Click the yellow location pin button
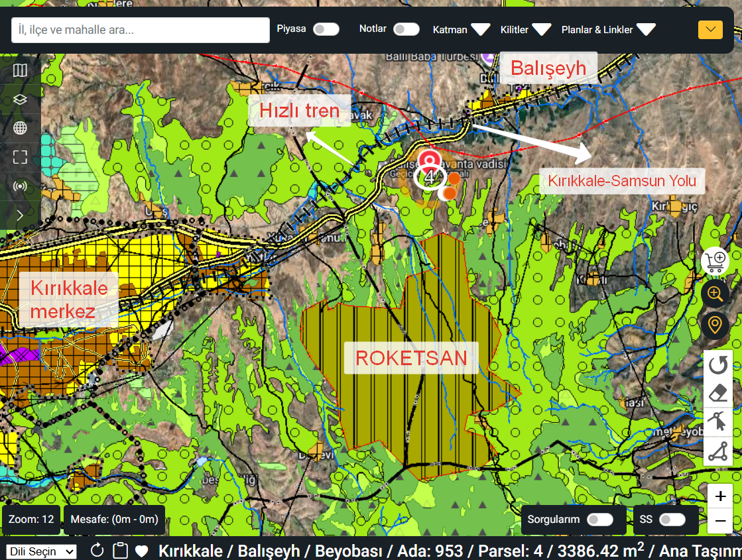 point(715,325)
